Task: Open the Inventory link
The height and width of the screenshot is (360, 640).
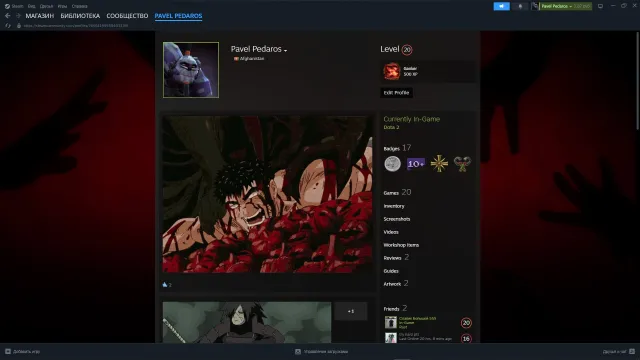Action: [x=394, y=206]
